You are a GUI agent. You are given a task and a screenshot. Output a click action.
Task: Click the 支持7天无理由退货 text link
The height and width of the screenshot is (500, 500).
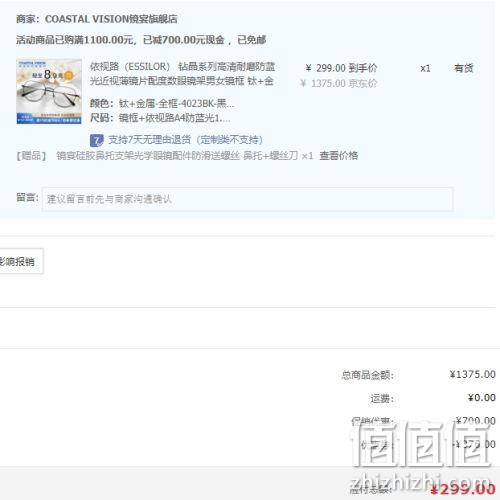coord(185,140)
